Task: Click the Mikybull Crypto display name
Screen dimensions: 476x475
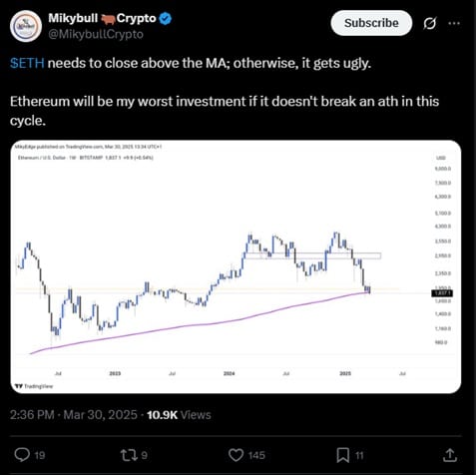Action: pyautogui.click(x=102, y=18)
